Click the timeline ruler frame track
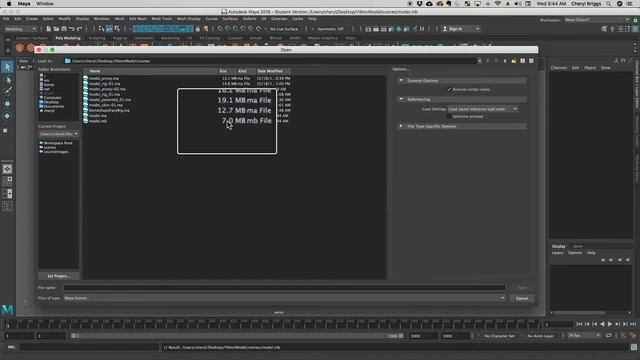Image resolution: width=640 pixels, height=360 pixels. click(x=273, y=324)
